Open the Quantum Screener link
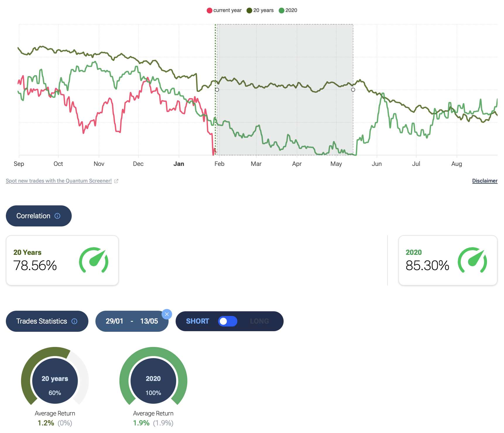Screen dimensions: 504x433 click(59, 181)
